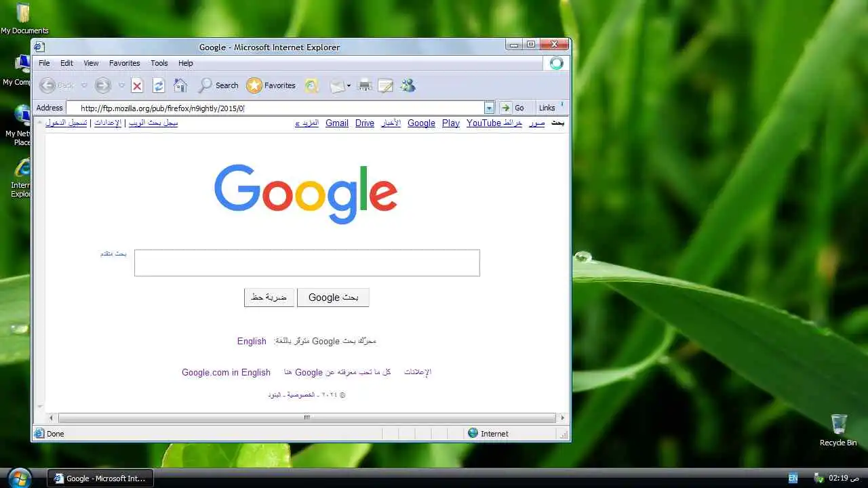
Task: Click the IE page icon in title bar
Action: [39, 47]
